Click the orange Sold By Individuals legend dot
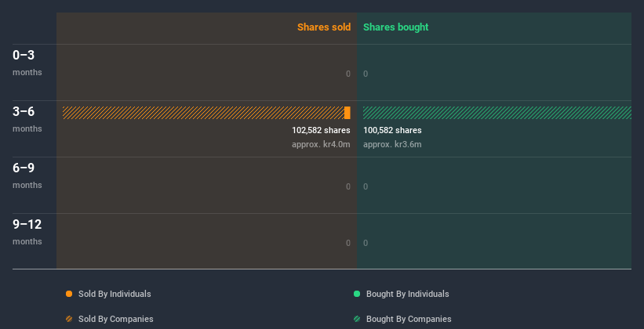 (69, 294)
